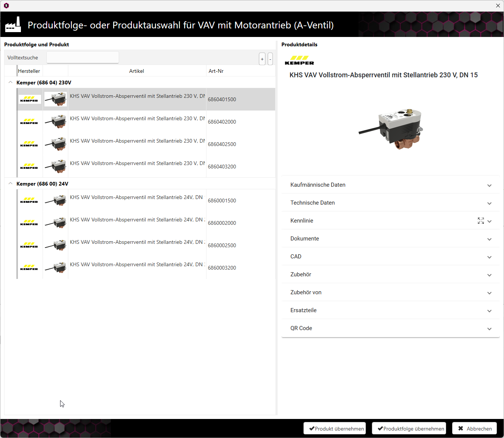Close the product selection dialog

[498, 6]
